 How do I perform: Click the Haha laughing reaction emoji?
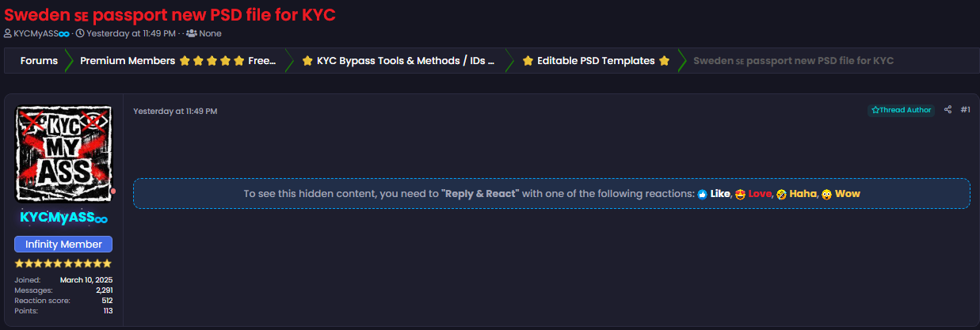pos(781,194)
